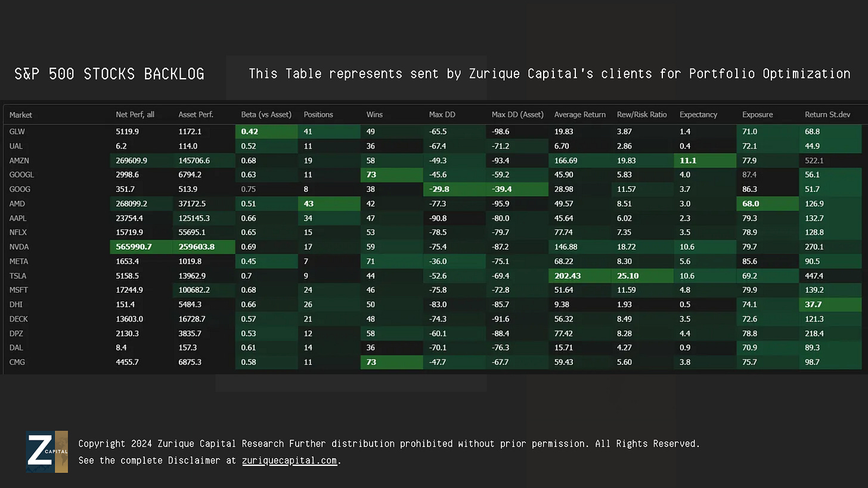868x488 pixels.
Task: Select the DPZ market row label
Action: 16,333
